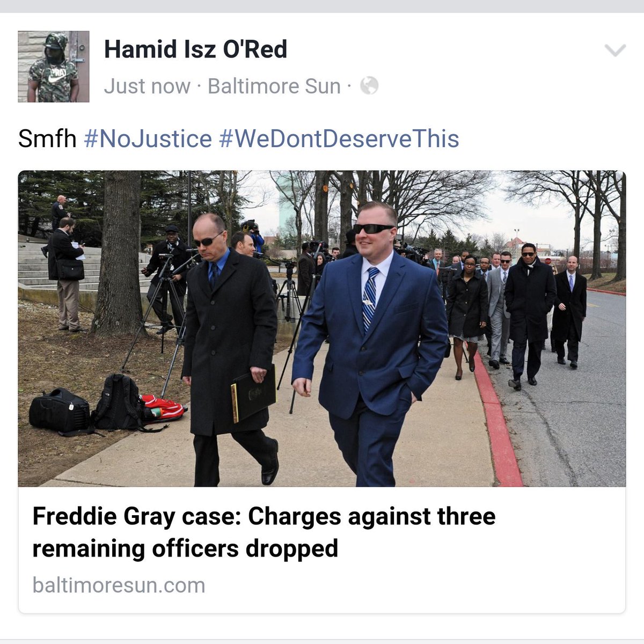Viewport: 644px width, 644px height.
Task: Click the white link card footer area
Action: click(x=322, y=550)
